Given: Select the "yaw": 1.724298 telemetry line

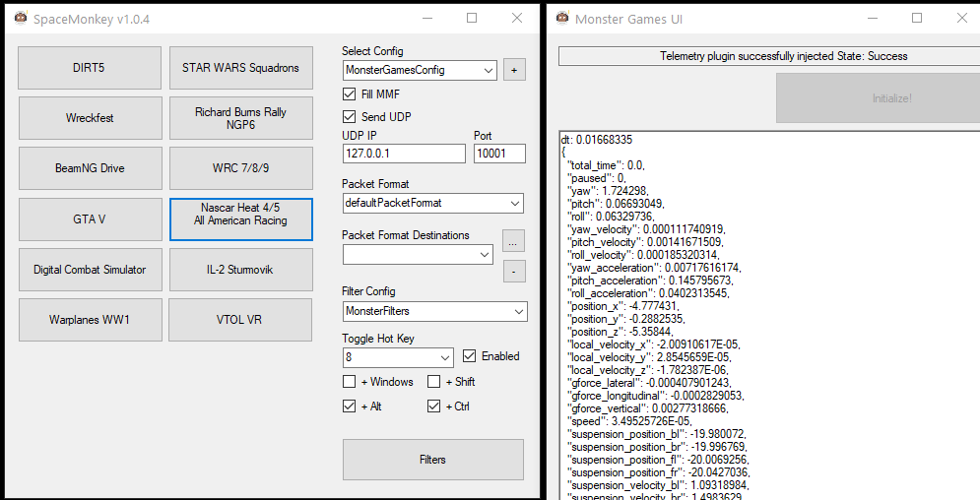Looking at the screenshot, I should [608, 191].
